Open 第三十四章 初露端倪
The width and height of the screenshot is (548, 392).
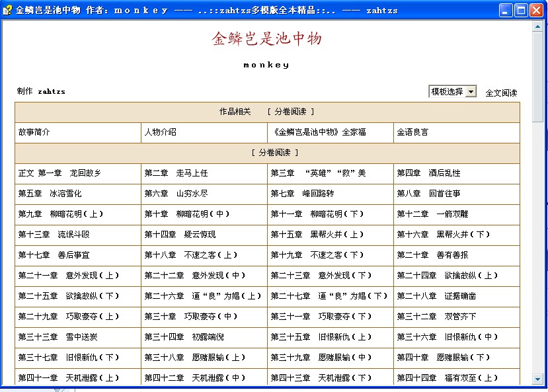point(184,336)
